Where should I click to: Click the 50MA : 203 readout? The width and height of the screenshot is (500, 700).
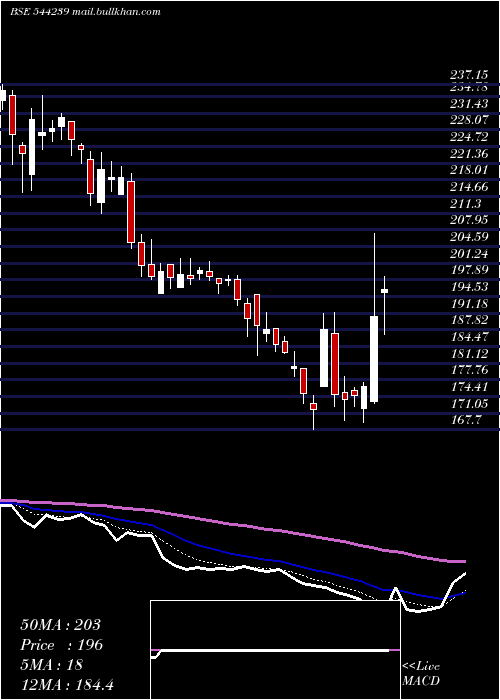tap(60, 625)
